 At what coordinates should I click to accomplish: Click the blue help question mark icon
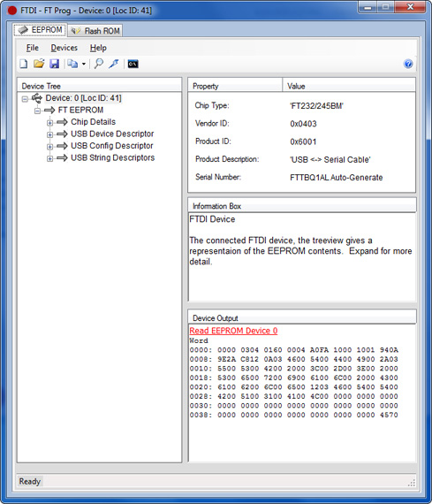coord(408,64)
